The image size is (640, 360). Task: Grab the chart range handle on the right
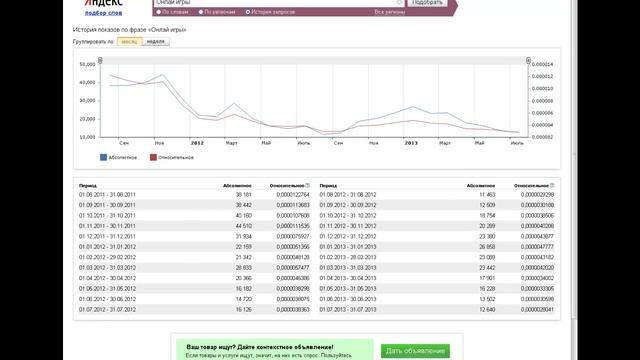528,60
